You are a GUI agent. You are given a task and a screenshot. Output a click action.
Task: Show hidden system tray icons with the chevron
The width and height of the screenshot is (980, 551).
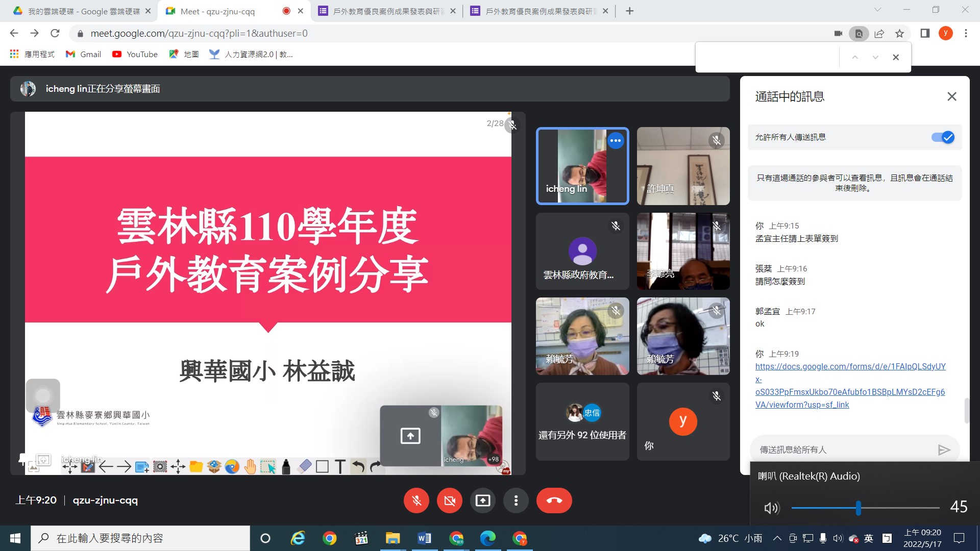click(777, 538)
